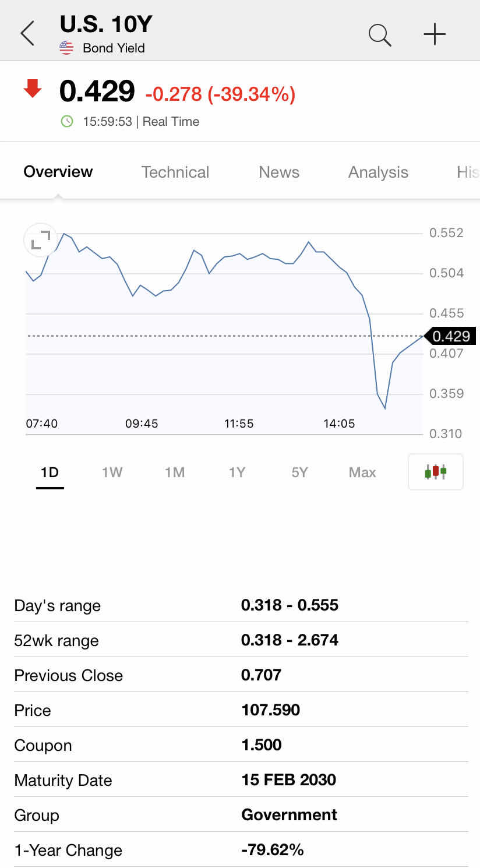
Task: Tap the US flag icon
Action: click(67, 48)
